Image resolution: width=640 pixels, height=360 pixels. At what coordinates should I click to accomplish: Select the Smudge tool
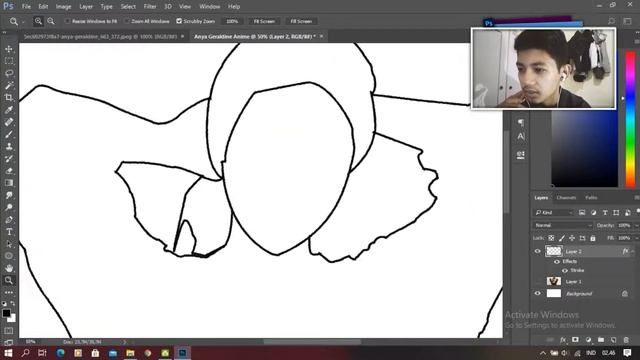coord(9,195)
